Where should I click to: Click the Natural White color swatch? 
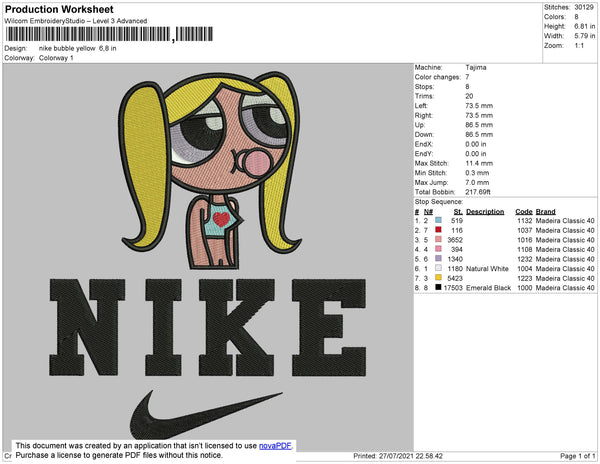point(438,268)
